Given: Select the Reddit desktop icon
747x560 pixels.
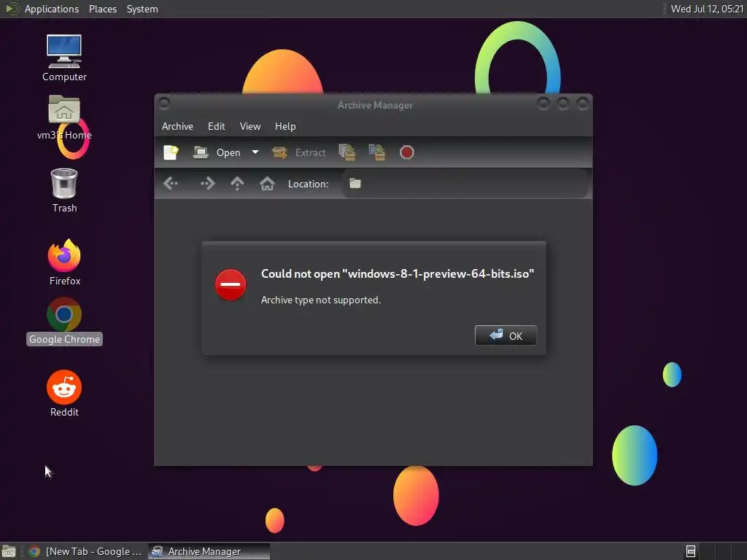Looking at the screenshot, I should (64, 394).
